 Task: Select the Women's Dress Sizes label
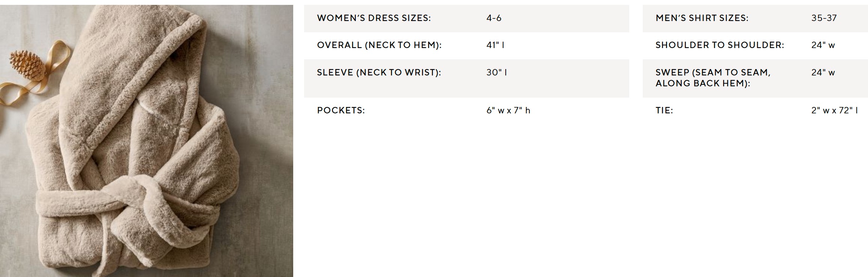pos(374,18)
